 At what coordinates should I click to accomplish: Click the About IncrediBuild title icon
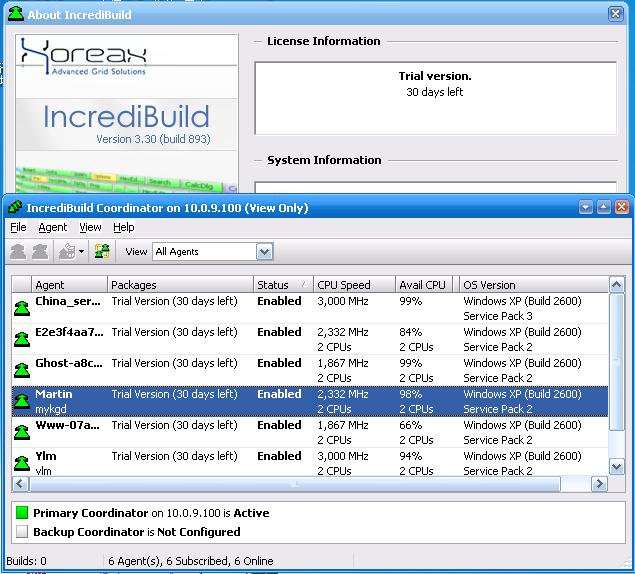pyautogui.click(x=16, y=14)
